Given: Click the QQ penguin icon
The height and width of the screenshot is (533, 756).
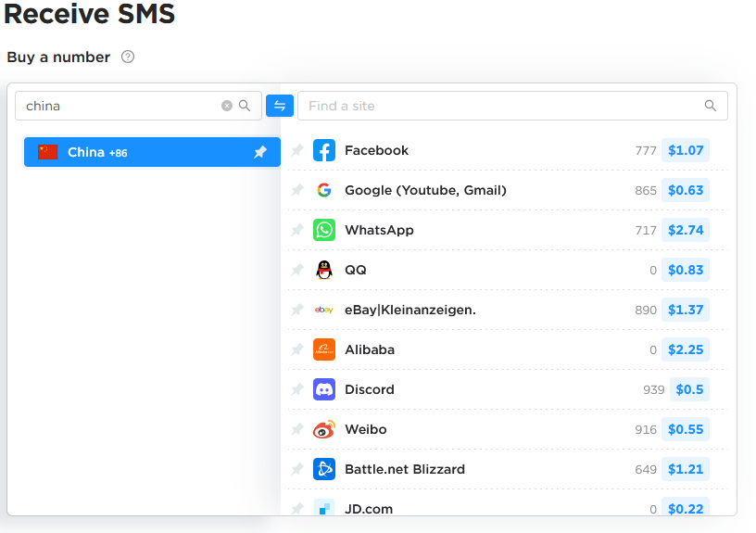Looking at the screenshot, I should click(324, 270).
